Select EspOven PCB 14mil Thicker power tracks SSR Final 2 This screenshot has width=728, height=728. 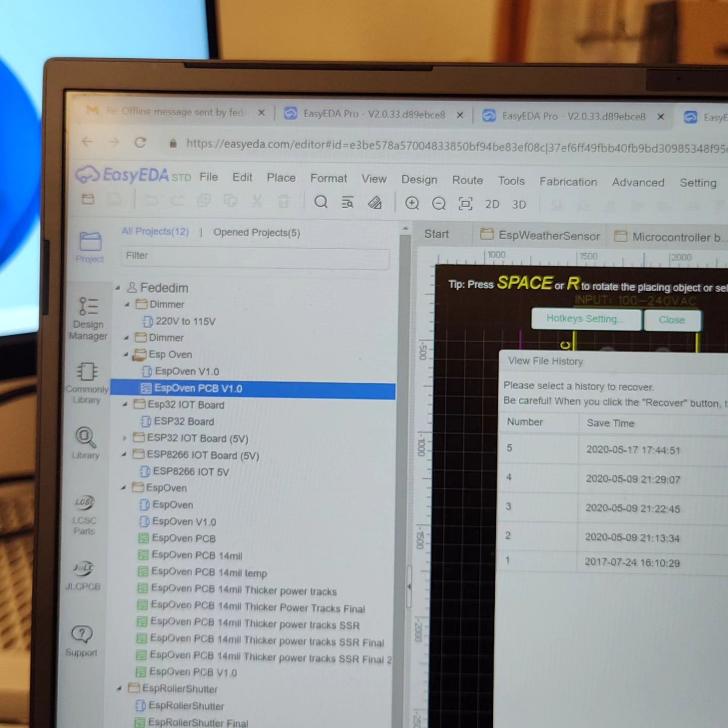[264, 656]
